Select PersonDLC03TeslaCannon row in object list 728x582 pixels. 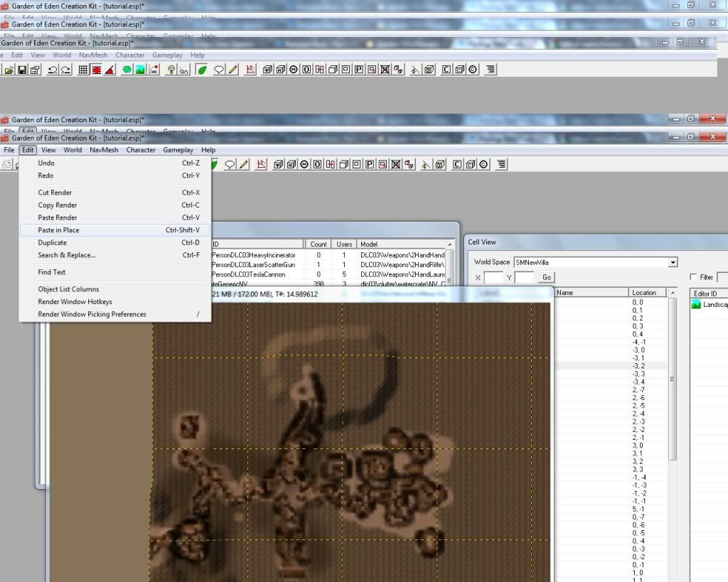[x=328, y=274]
